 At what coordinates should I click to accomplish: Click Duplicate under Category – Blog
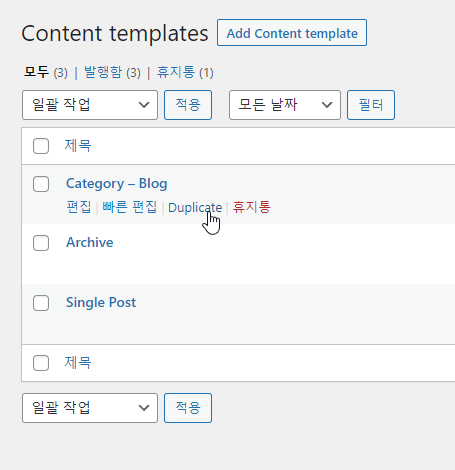195,207
